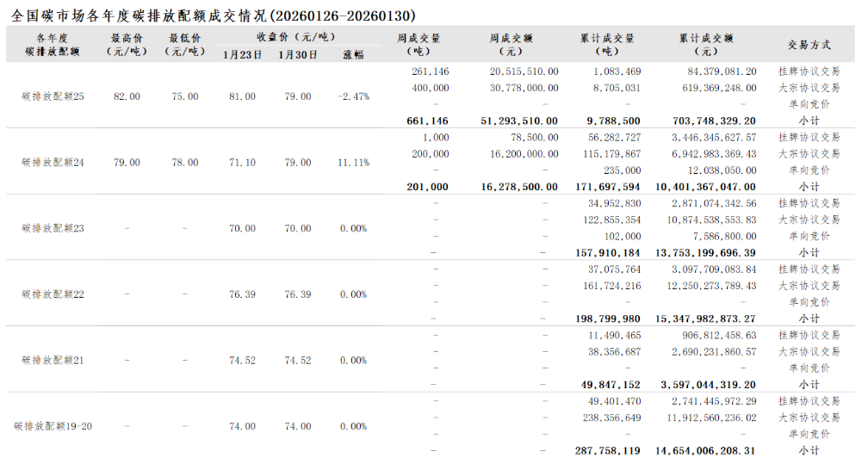Select the 1月23日 sub-header
The height and width of the screenshot is (470, 868).
pos(242,54)
